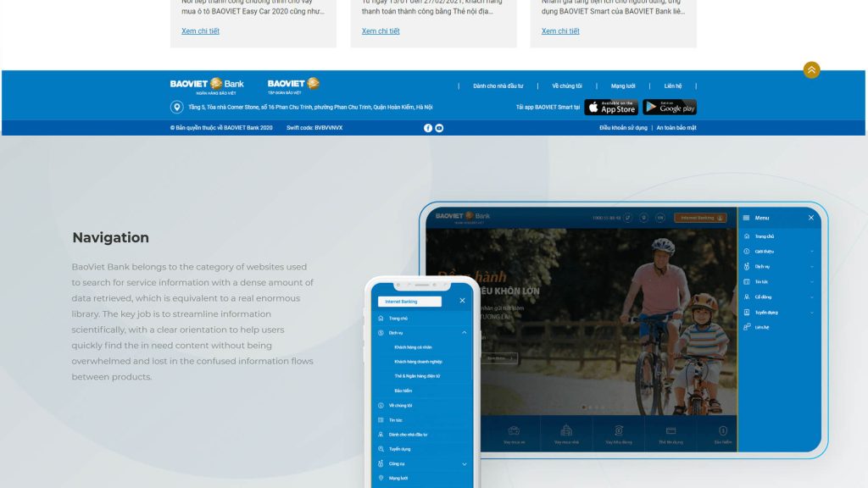Image resolution: width=868 pixels, height=488 pixels.
Task: Click the BAOVIET Bank logo in the footer
Action: (207, 86)
